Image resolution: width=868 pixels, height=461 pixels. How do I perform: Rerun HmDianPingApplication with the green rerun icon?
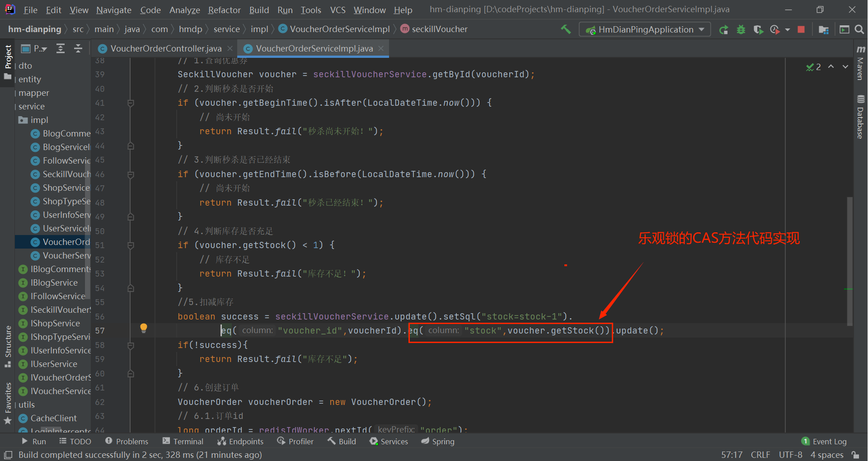pos(723,29)
